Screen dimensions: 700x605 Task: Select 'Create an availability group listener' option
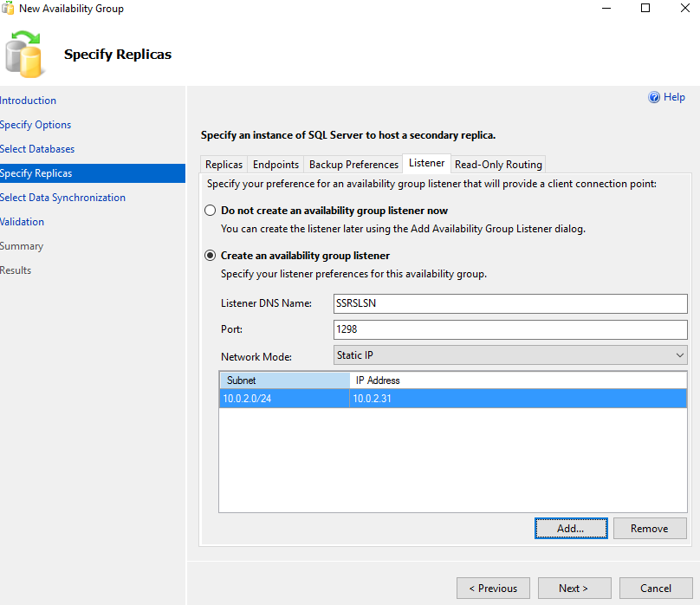[210, 256]
